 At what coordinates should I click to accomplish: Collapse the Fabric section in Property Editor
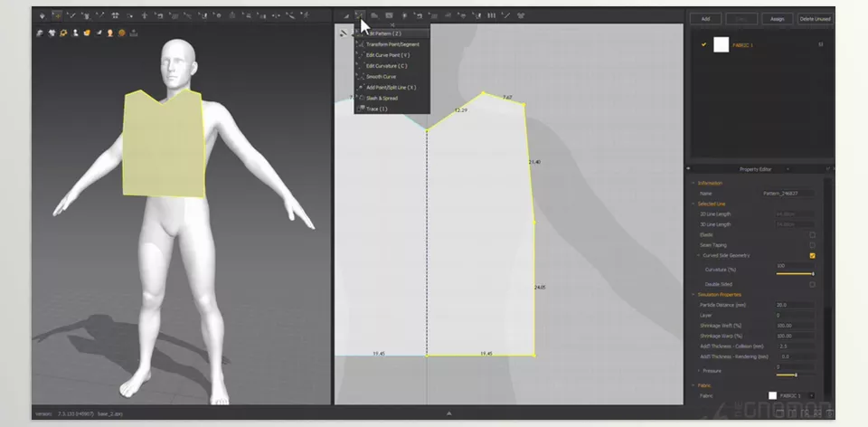693,384
